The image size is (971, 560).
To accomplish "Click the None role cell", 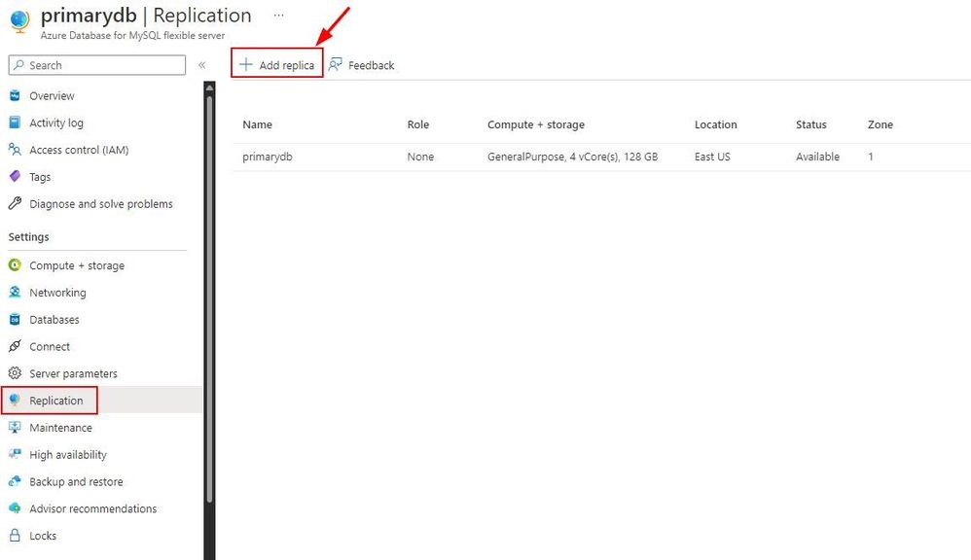I will tap(420, 157).
